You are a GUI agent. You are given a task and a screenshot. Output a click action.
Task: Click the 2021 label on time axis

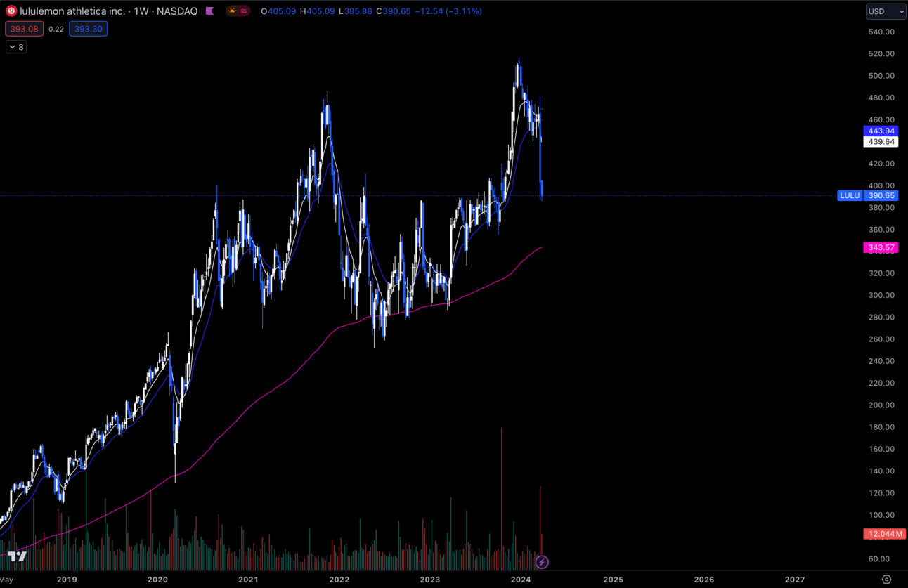(x=248, y=580)
